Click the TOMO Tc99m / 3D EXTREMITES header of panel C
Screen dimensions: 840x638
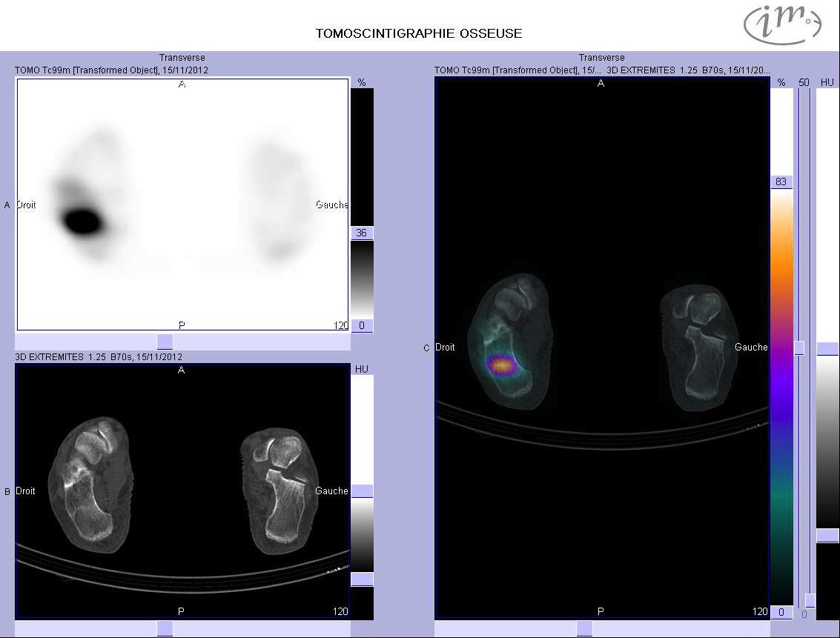602,70
